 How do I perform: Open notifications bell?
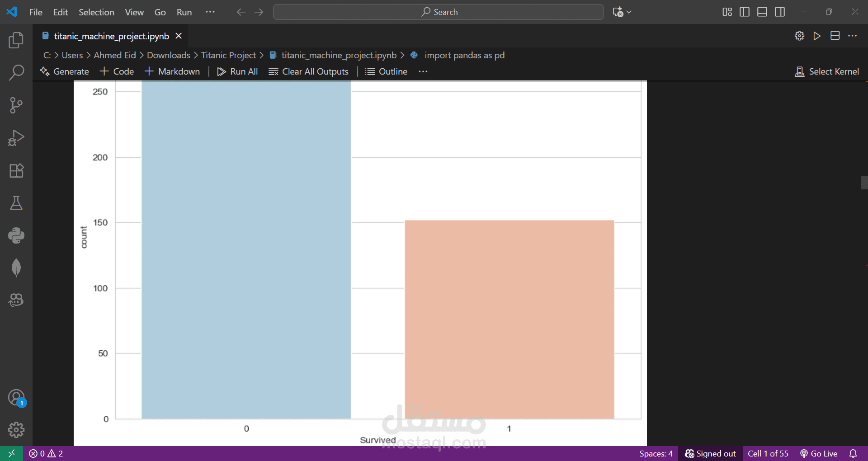[x=853, y=453]
